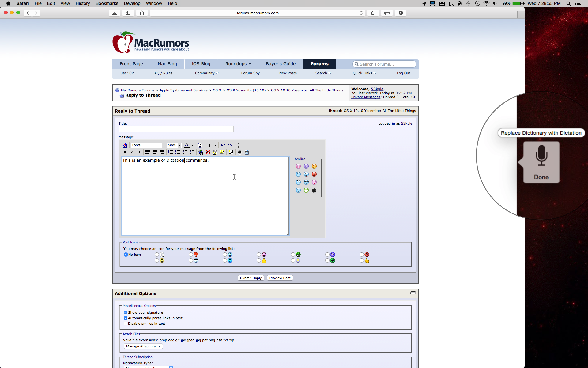
Task: Expand the Quick Links dropdown
Action: point(364,73)
